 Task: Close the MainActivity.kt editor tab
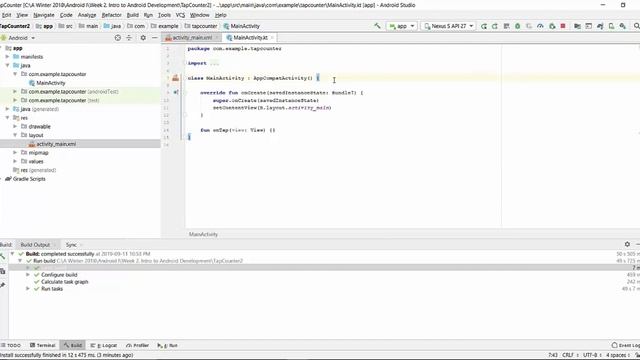(272, 38)
